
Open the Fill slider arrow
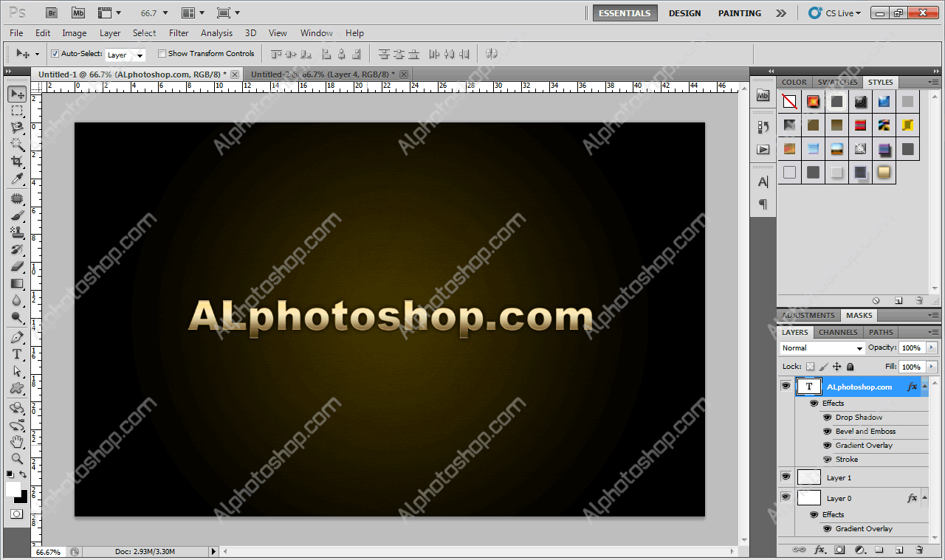[x=931, y=367]
